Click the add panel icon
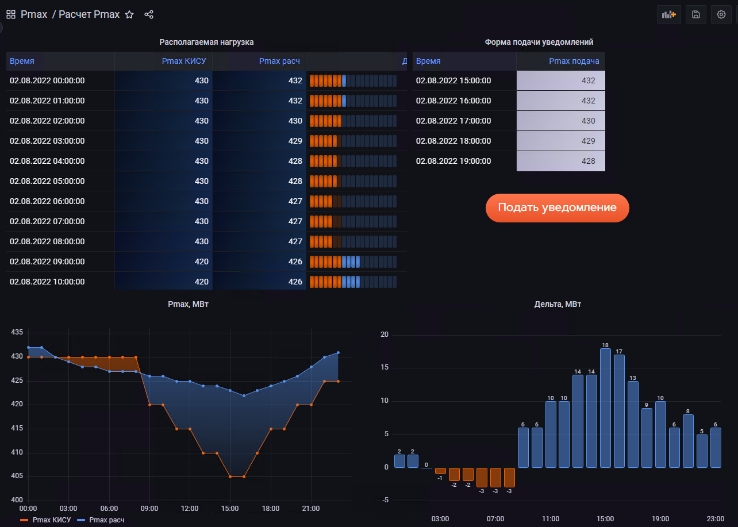This screenshot has width=738, height=527. (668, 15)
